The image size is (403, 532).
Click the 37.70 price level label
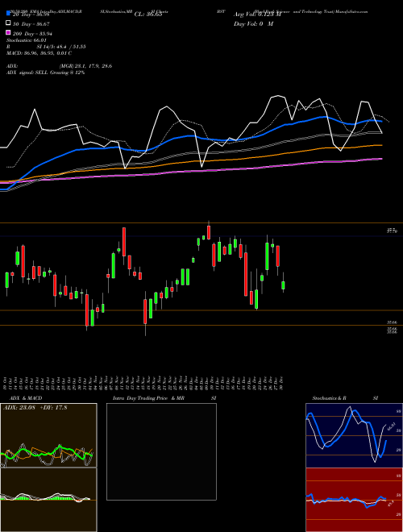click(392, 231)
